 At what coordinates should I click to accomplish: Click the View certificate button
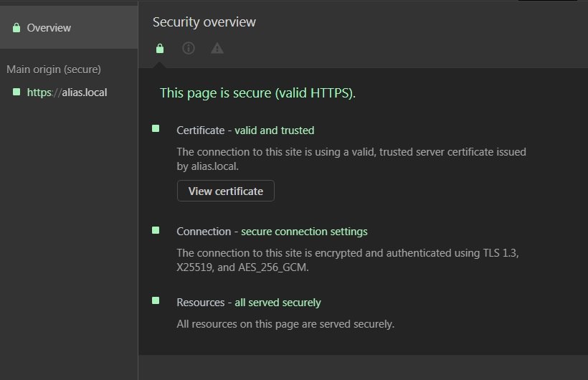[x=226, y=191]
